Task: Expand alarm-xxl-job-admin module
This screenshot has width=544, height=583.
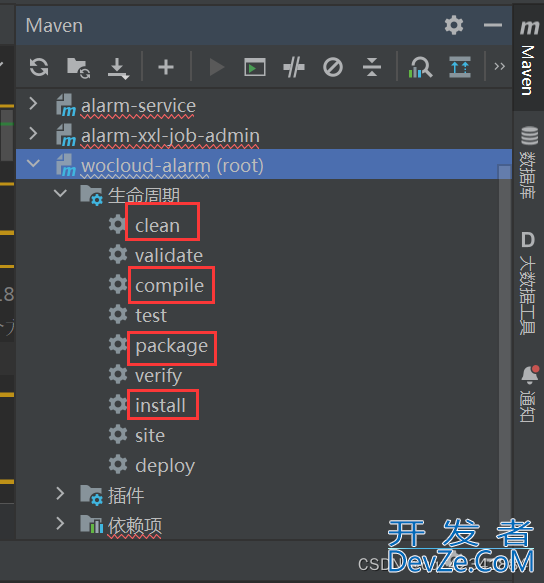Action: click(x=33, y=133)
